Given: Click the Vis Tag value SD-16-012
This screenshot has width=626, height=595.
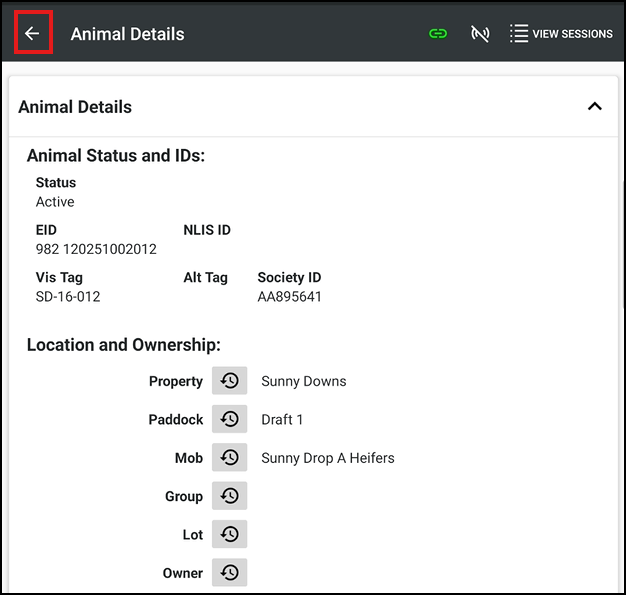Looking at the screenshot, I should (68, 297).
